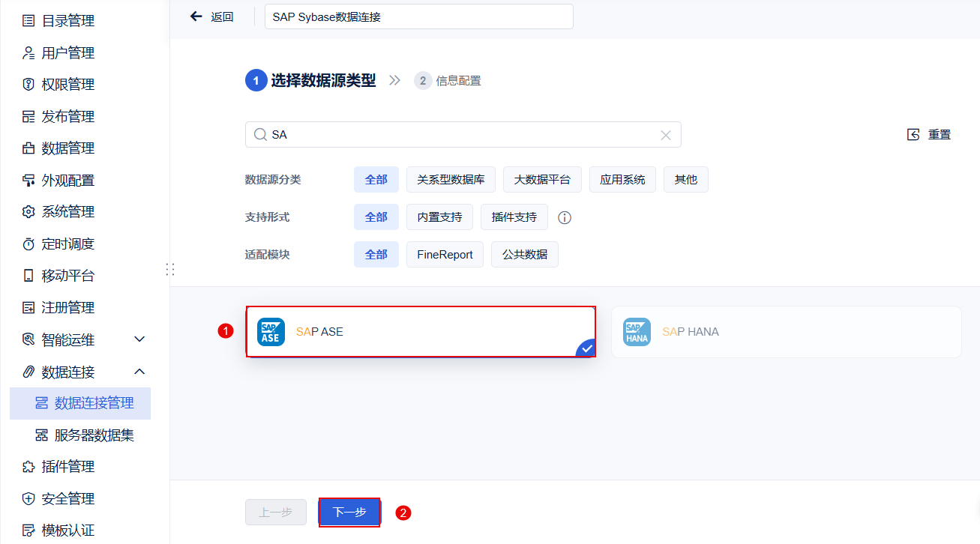Click the 数据连接管理 submenu icon
Screen dimensions: 980x544
42,403
